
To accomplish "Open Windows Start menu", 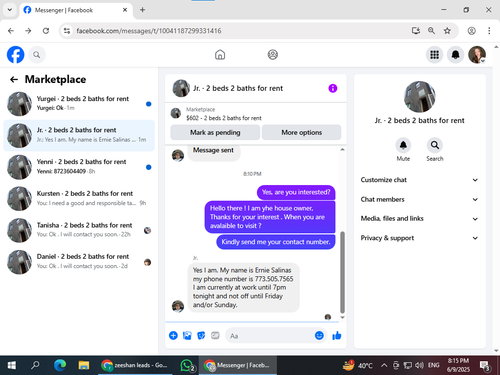I will 12,365.
